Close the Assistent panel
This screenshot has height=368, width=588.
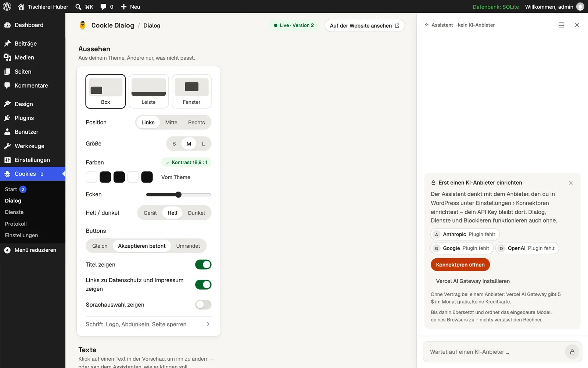(x=577, y=25)
